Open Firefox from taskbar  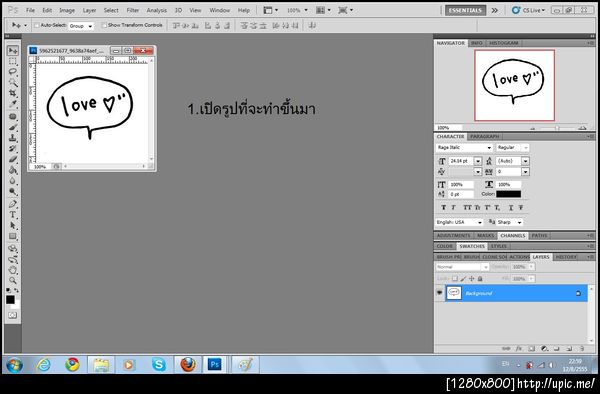point(188,365)
